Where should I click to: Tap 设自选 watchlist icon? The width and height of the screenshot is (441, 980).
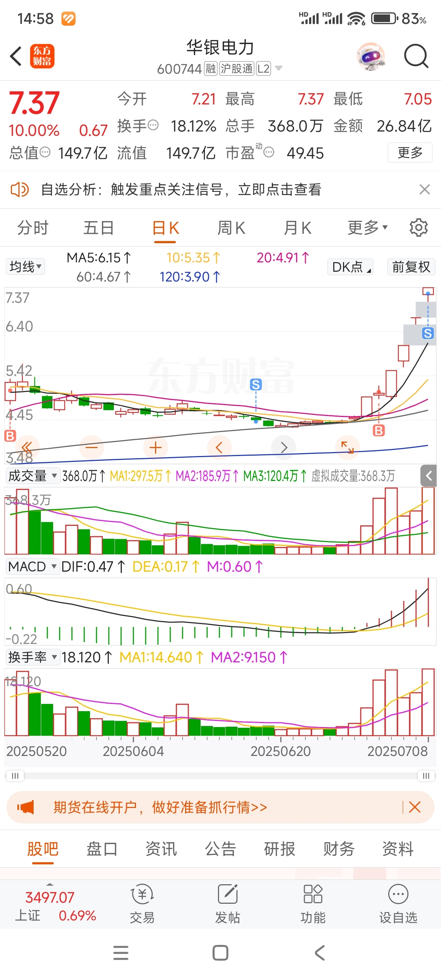398,903
